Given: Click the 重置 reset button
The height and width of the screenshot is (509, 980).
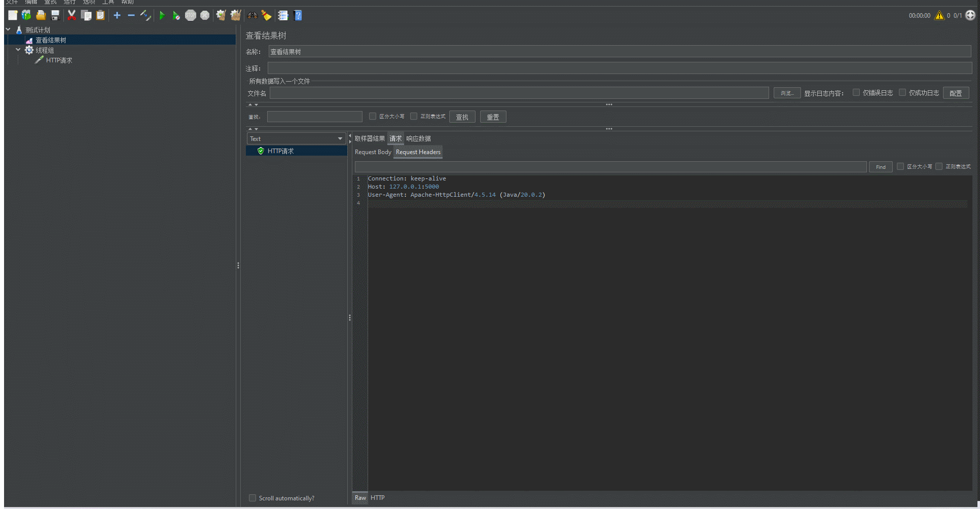Looking at the screenshot, I should click(493, 117).
